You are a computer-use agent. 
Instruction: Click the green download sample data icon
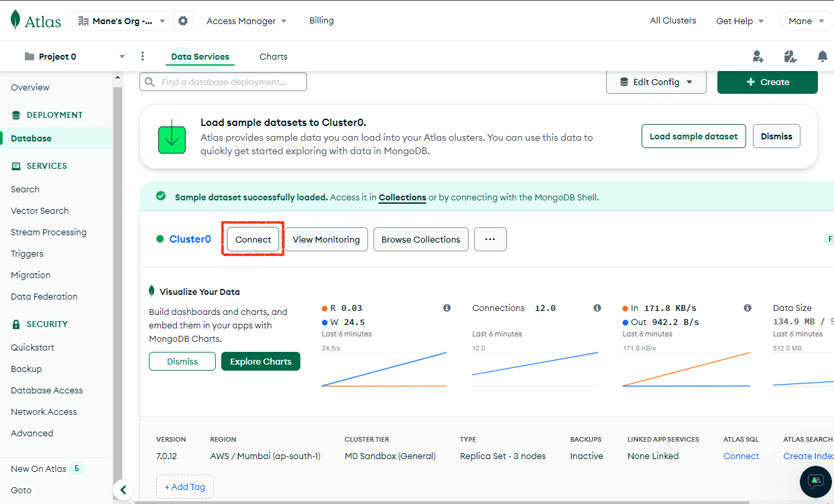pyautogui.click(x=172, y=139)
